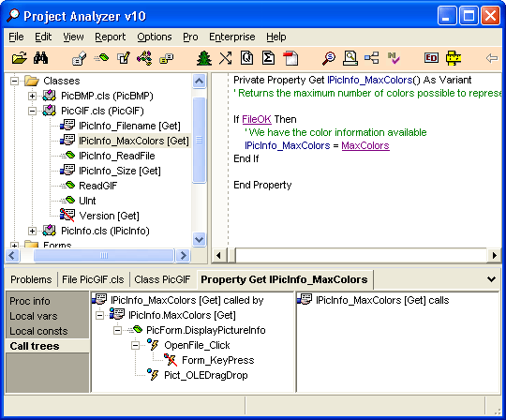The image size is (506, 420).
Task: Follow the FileOK hyperlink in code
Action: pyautogui.click(x=257, y=119)
